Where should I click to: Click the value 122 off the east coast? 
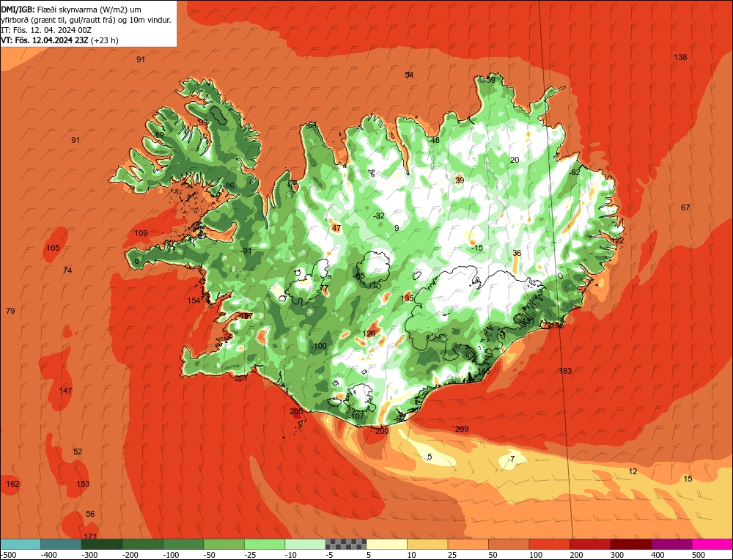click(x=617, y=240)
